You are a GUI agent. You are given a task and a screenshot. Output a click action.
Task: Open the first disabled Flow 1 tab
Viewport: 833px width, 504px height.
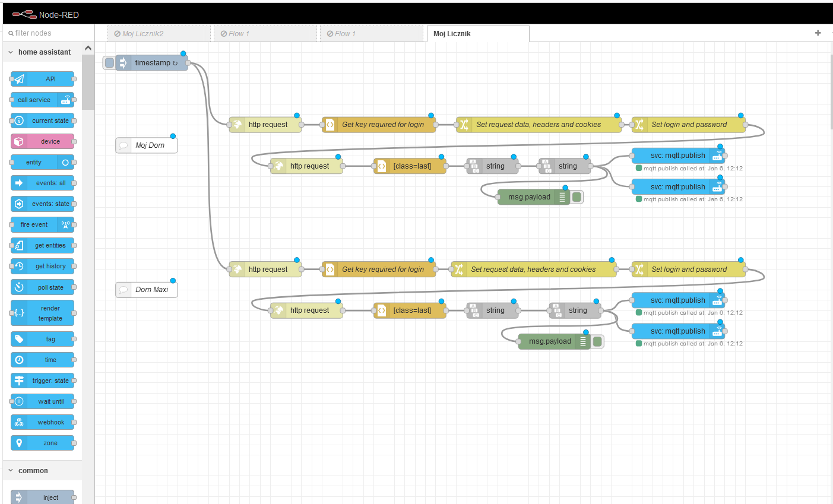point(265,34)
